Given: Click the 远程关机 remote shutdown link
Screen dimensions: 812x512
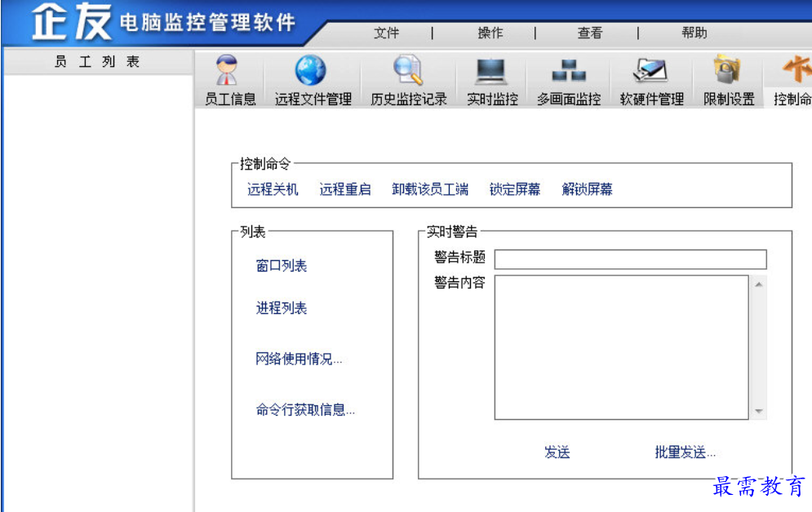Looking at the screenshot, I should (273, 190).
